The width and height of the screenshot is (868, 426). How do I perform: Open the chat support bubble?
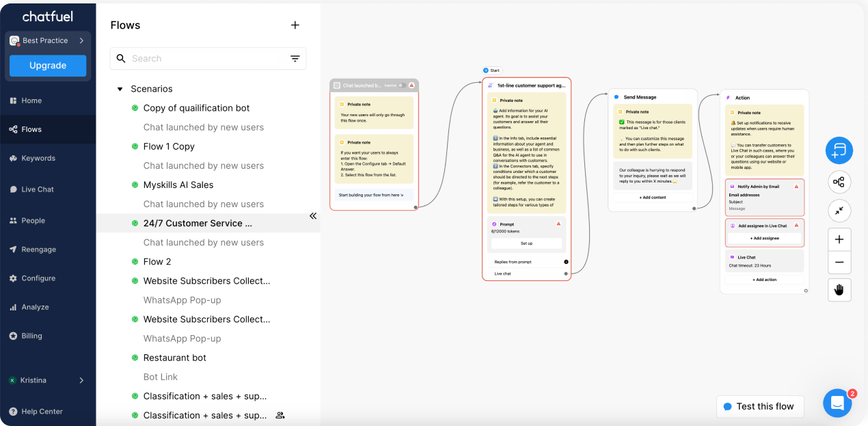pyautogui.click(x=837, y=403)
